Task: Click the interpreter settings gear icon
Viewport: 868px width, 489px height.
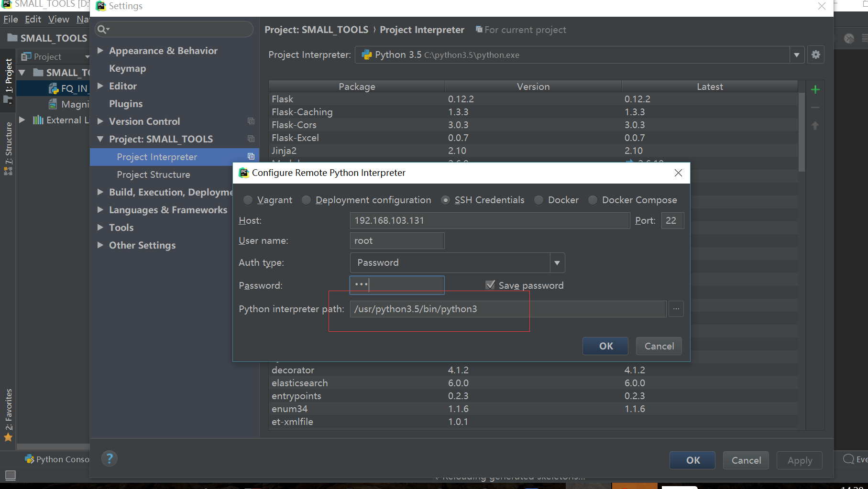Action: pos(816,55)
